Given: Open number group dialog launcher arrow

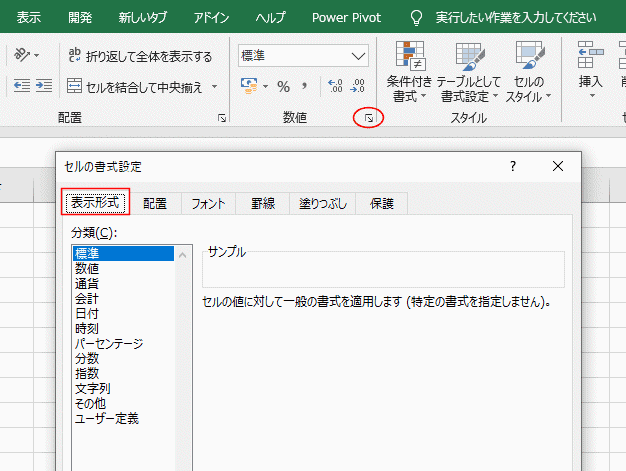Looking at the screenshot, I should pyautogui.click(x=369, y=119).
